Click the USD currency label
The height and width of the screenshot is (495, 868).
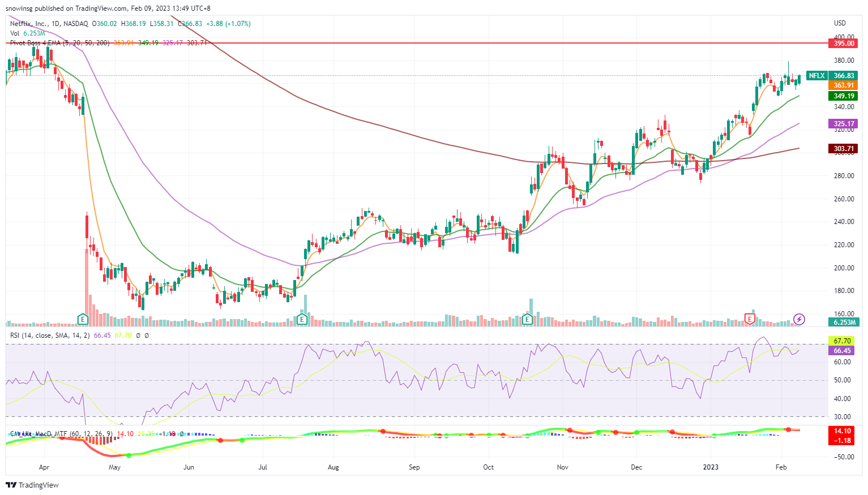click(840, 23)
